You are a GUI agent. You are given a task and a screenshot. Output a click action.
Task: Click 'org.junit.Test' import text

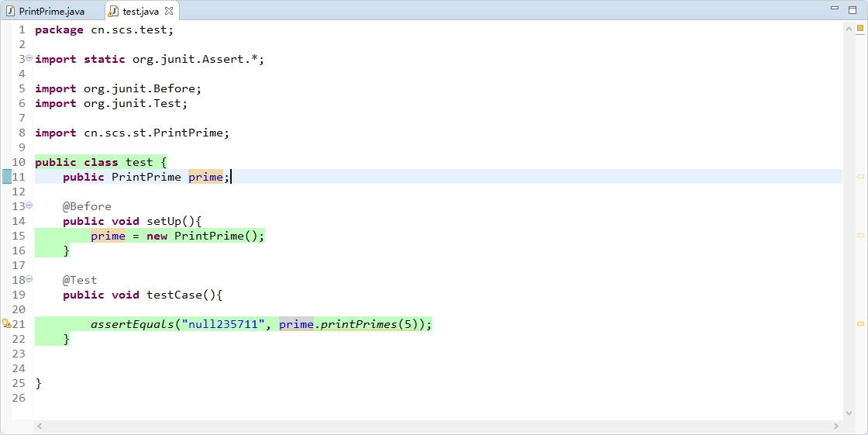pos(133,104)
